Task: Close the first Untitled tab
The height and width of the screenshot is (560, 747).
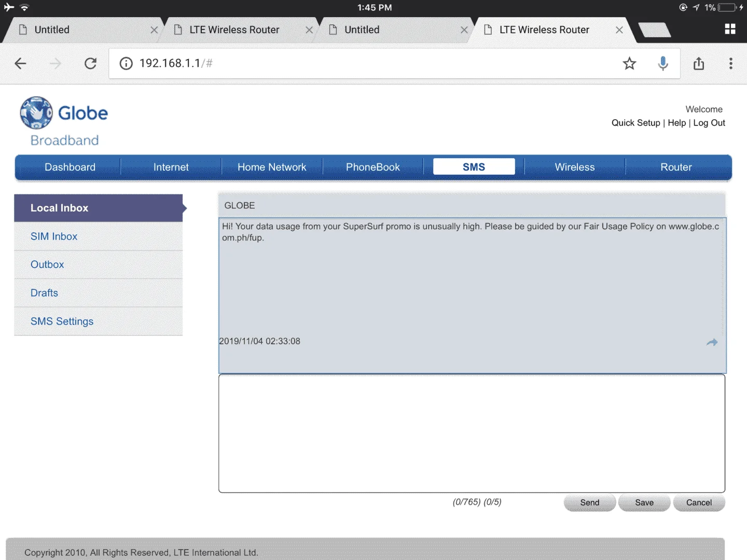Action: (154, 30)
